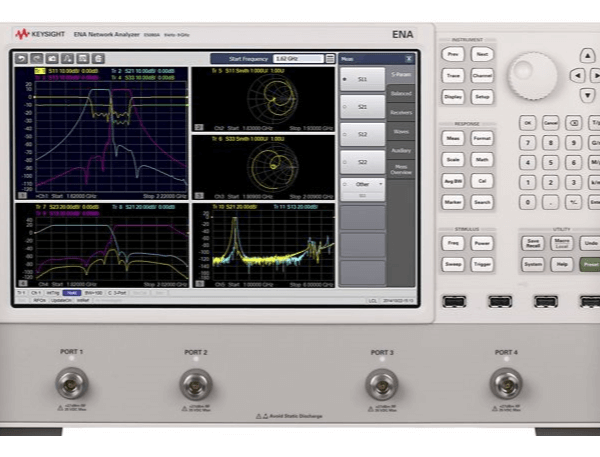Open the Meas Overview tab
600x457 pixels.
[x=401, y=170]
